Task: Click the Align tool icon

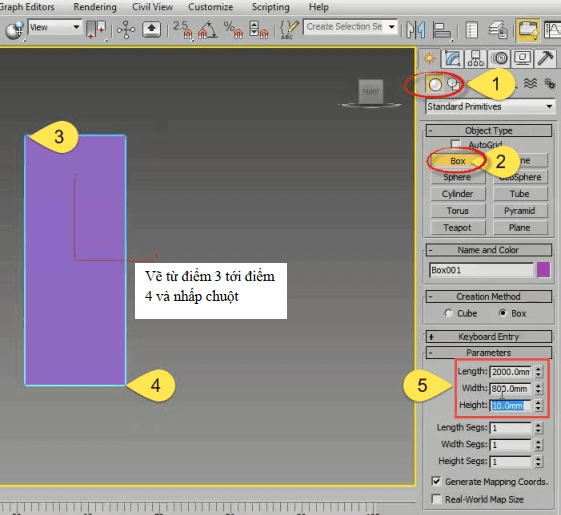Action: (x=442, y=30)
